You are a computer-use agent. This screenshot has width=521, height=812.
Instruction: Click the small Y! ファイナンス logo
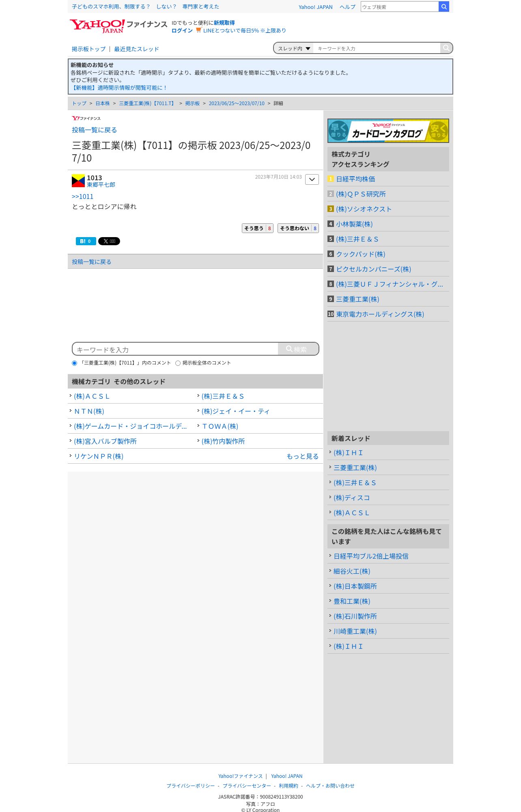(x=86, y=118)
